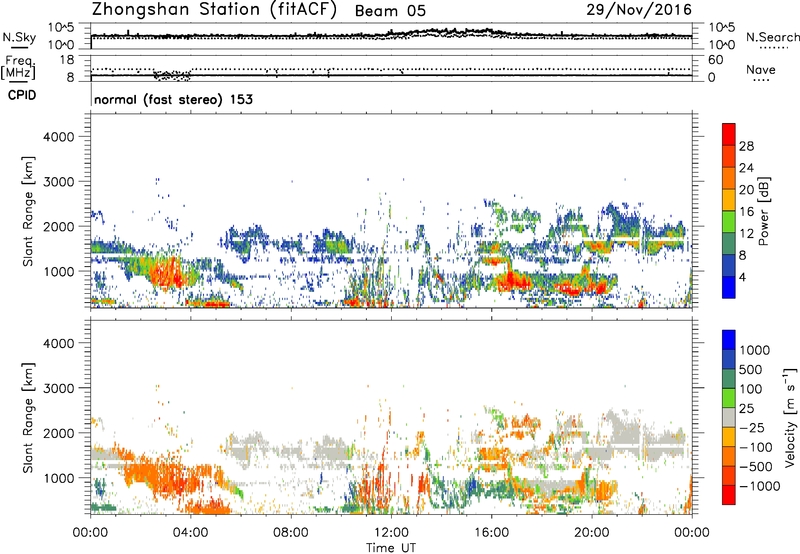Screen dimensions: 800x554
Task: Click the 'N.Sky' legend label
Action: (19, 37)
